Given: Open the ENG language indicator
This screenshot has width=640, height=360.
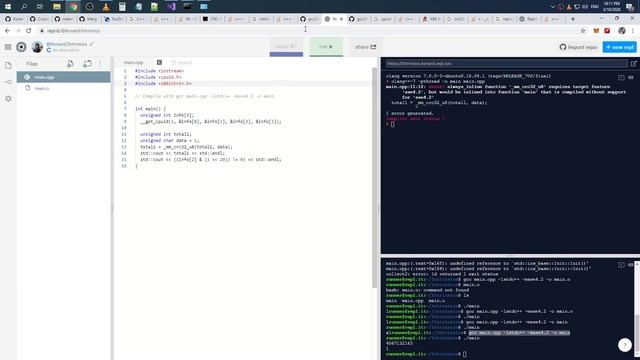Looking at the screenshot, I should pyautogui.click(x=595, y=7).
